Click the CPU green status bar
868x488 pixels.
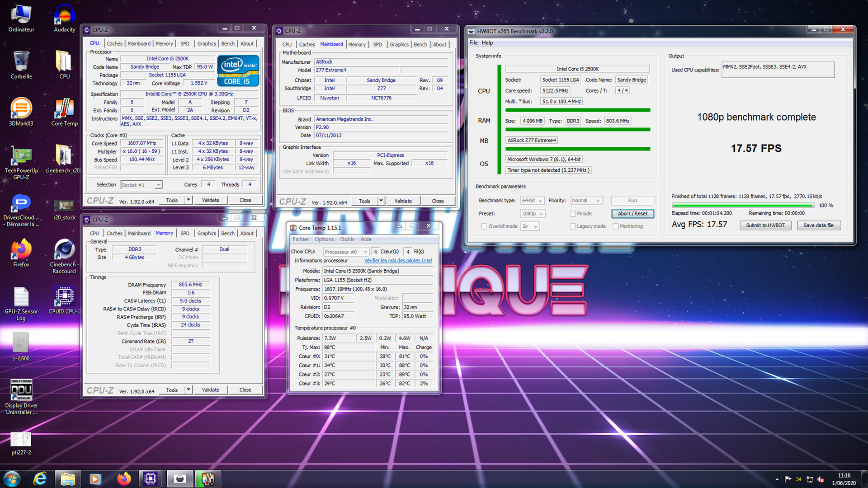click(x=578, y=110)
